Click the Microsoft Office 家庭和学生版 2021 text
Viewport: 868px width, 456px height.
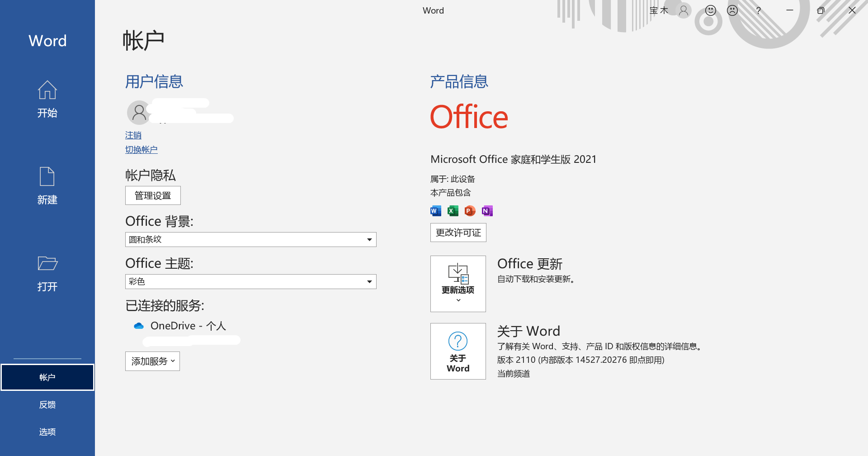click(x=514, y=159)
